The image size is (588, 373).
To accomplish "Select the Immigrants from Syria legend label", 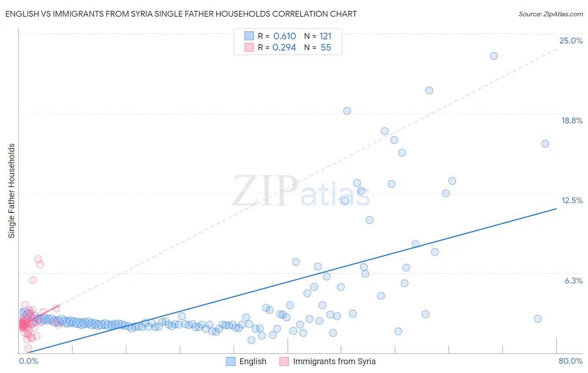I will pyautogui.click(x=334, y=361).
